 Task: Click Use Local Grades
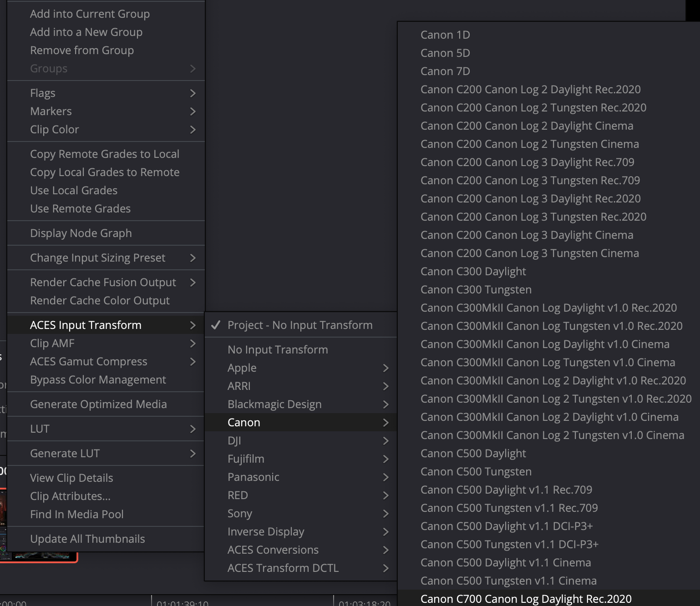[x=106, y=190]
